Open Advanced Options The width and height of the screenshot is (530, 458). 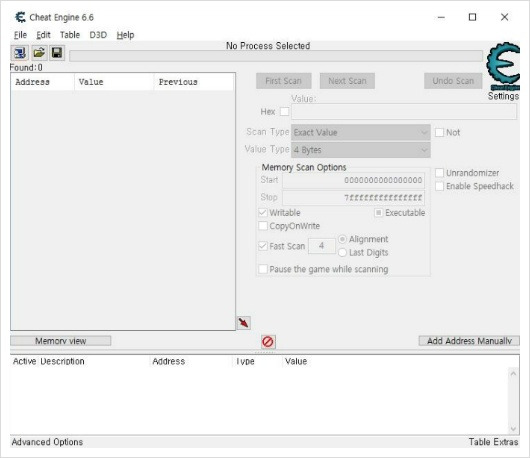click(47, 442)
